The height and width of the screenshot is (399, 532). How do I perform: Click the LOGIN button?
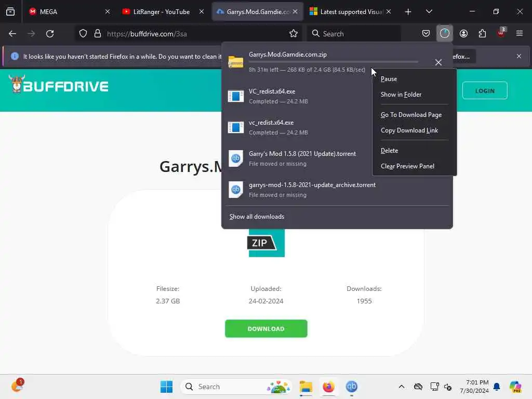485,90
